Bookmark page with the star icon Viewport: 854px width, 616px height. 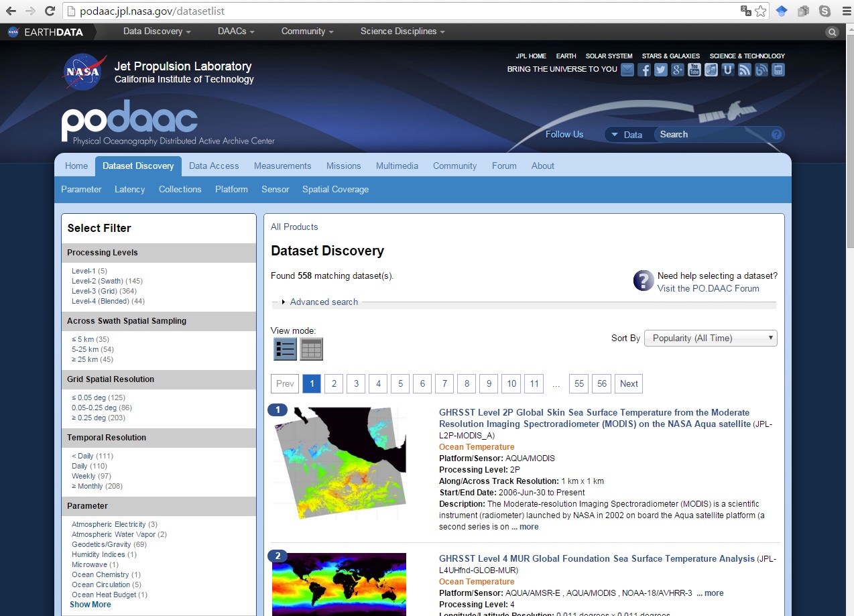760,11
